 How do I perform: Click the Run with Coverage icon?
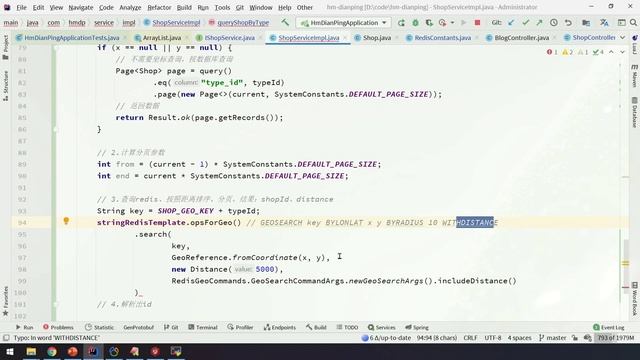pyautogui.click(x=429, y=23)
